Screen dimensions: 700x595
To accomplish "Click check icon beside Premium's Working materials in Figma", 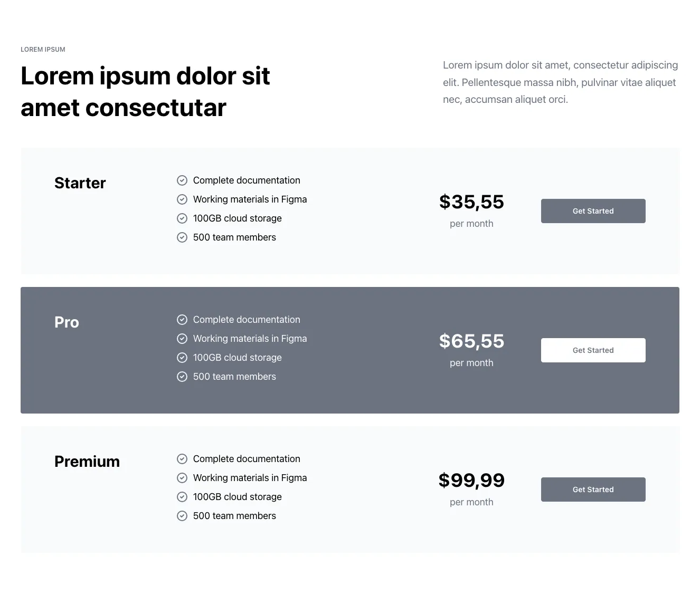I will 182,478.
